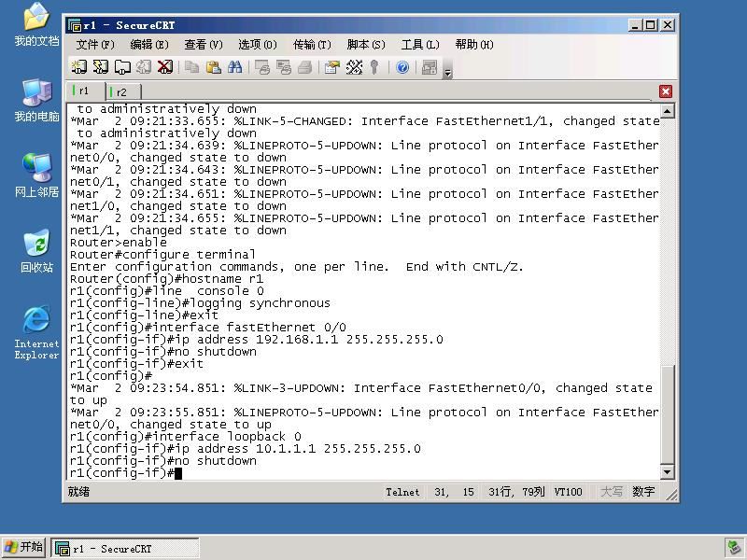Click the Connect in Tab icon
Screen dimensions: 747x560
click(122, 67)
